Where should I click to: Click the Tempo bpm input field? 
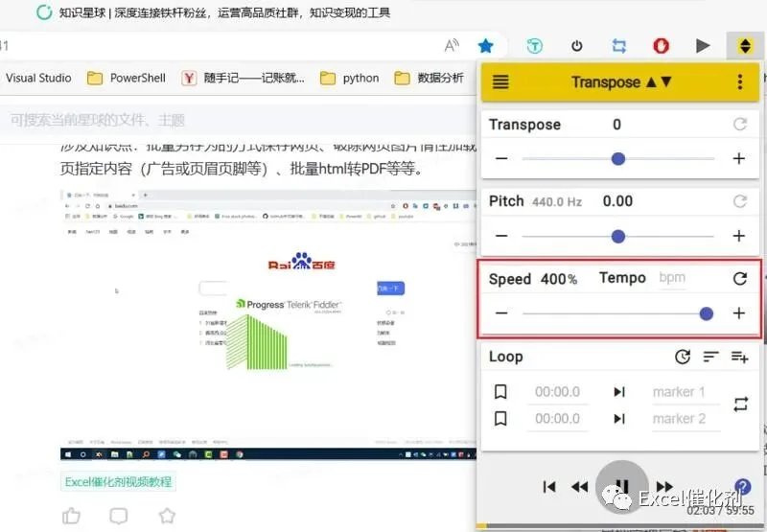pyautogui.click(x=672, y=278)
